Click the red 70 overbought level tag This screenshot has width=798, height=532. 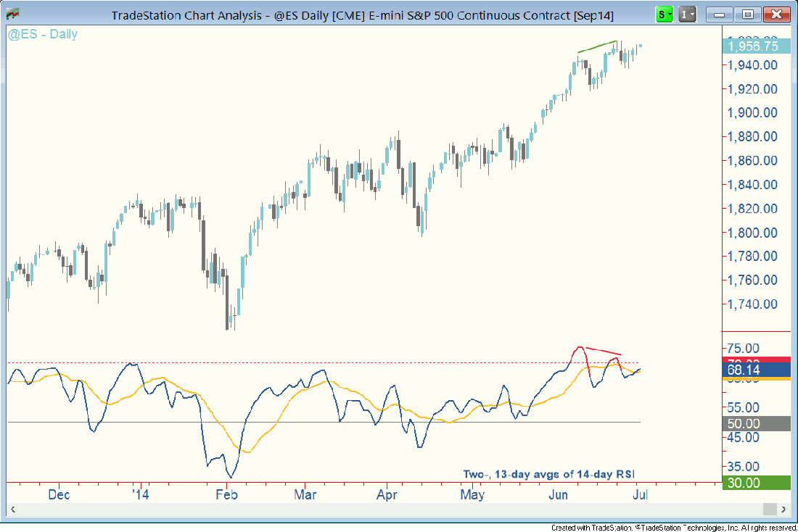(x=752, y=360)
